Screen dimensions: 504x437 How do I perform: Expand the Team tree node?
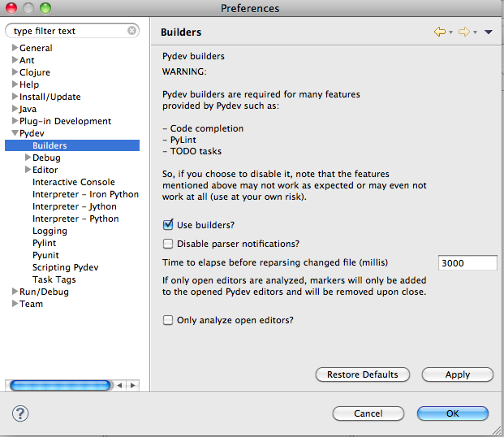coord(15,304)
